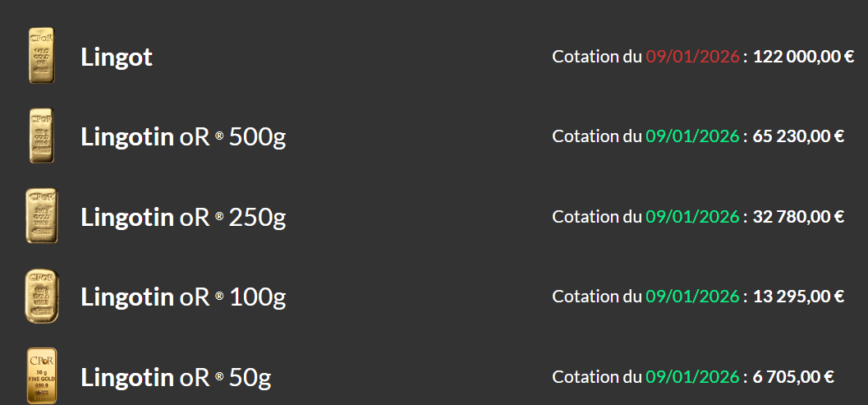Select the Lingotin oR 250g title

(183, 217)
